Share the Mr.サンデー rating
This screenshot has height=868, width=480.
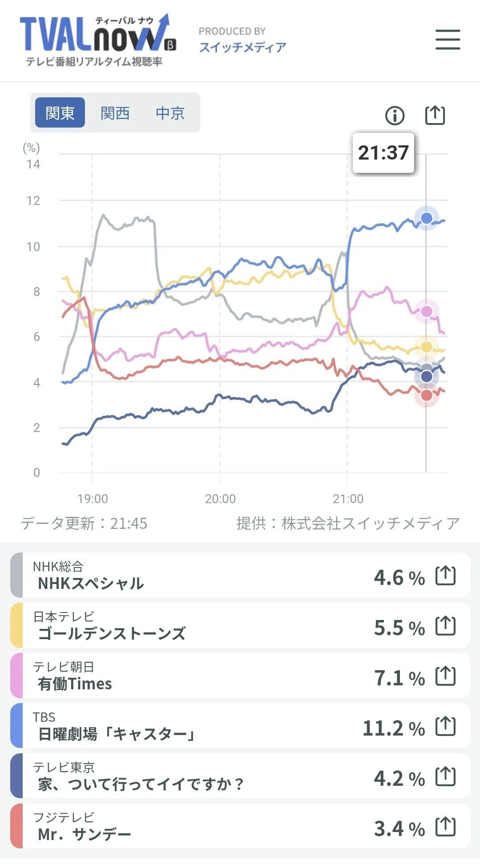pos(445,827)
